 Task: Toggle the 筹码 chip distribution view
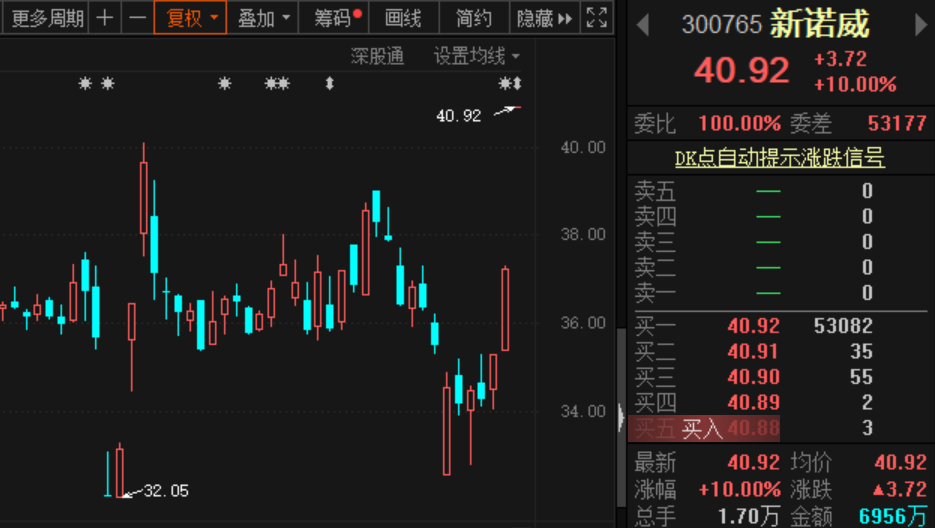pyautogui.click(x=334, y=18)
